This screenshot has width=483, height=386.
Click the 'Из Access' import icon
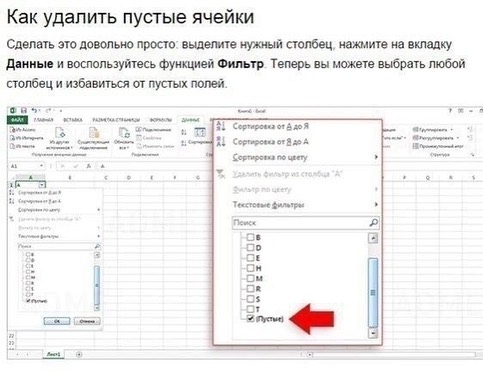pos(13,130)
